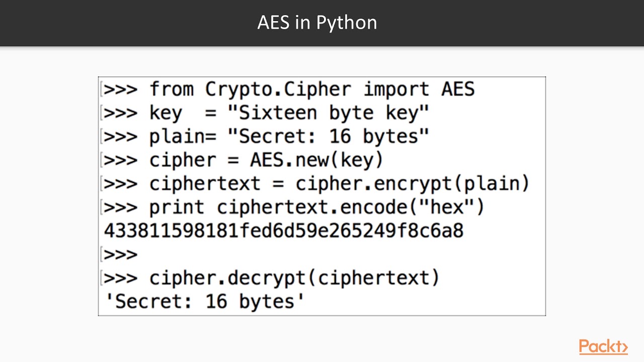
Task: Click the "Sixteen byte key" string
Action: tap(328, 113)
